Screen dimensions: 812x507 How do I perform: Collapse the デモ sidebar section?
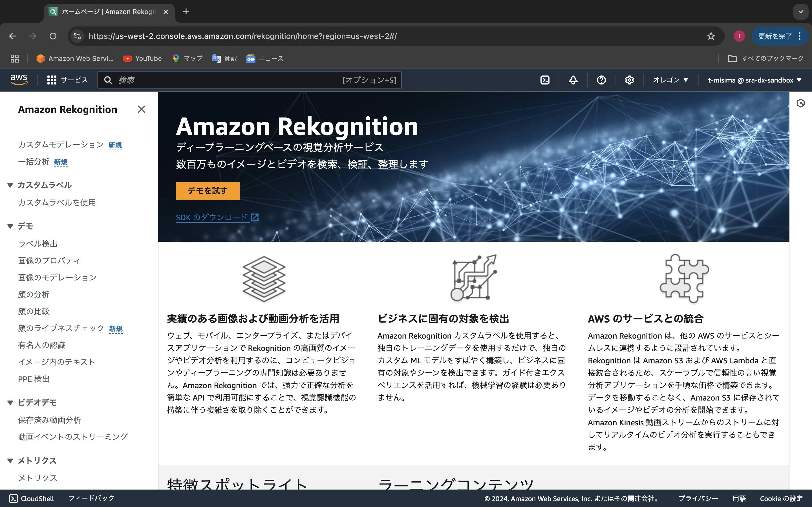pyautogui.click(x=10, y=226)
